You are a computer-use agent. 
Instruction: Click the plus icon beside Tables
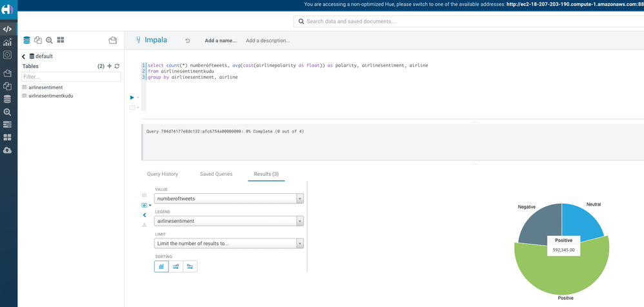(109, 66)
